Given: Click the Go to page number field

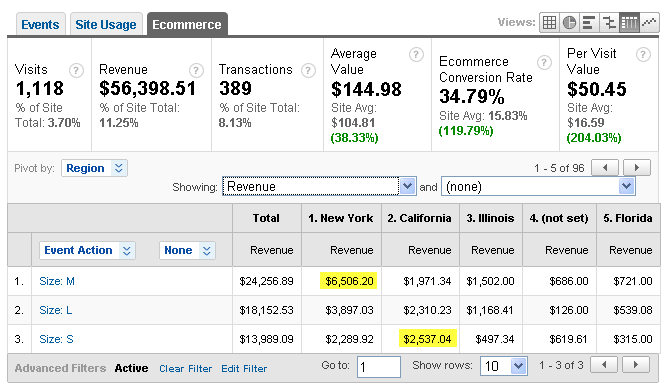Looking at the screenshot, I should click(x=379, y=366).
